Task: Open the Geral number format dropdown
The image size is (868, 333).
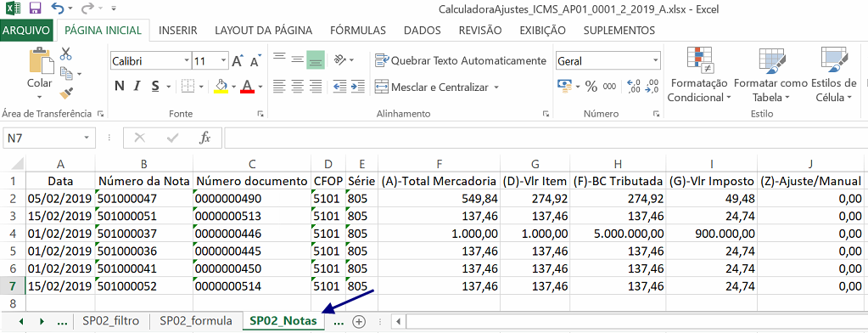Action: tap(656, 61)
